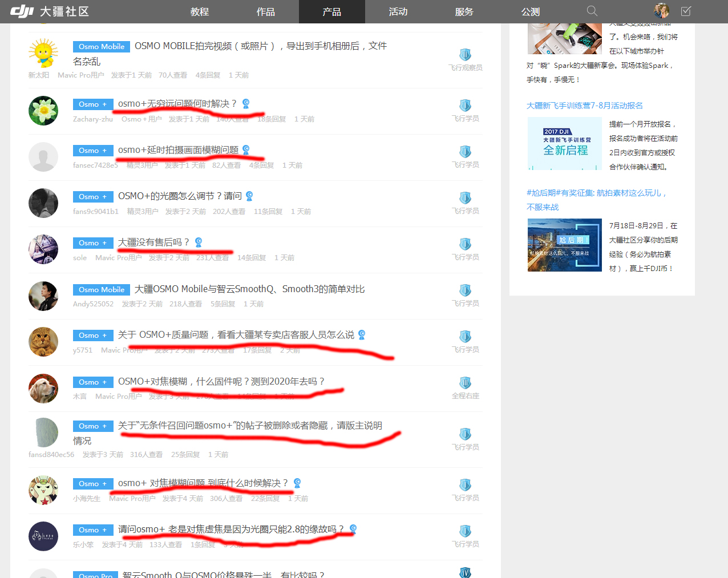This screenshot has height=578, width=728.
Task: Open the 教程 navigation tab
Action: point(200,11)
